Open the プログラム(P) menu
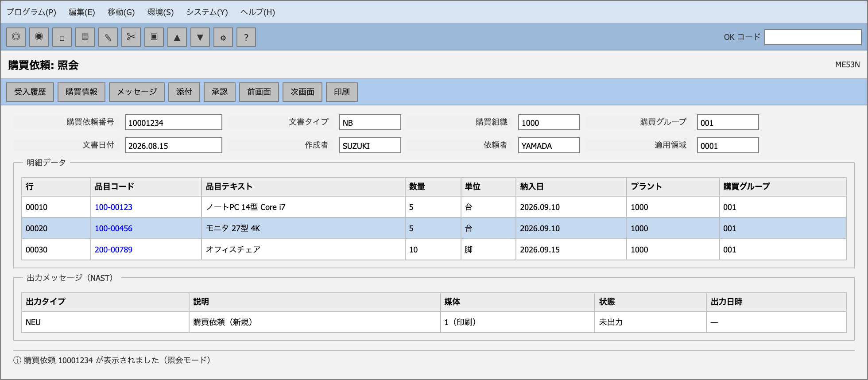This screenshot has width=868, height=380. [x=31, y=12]
